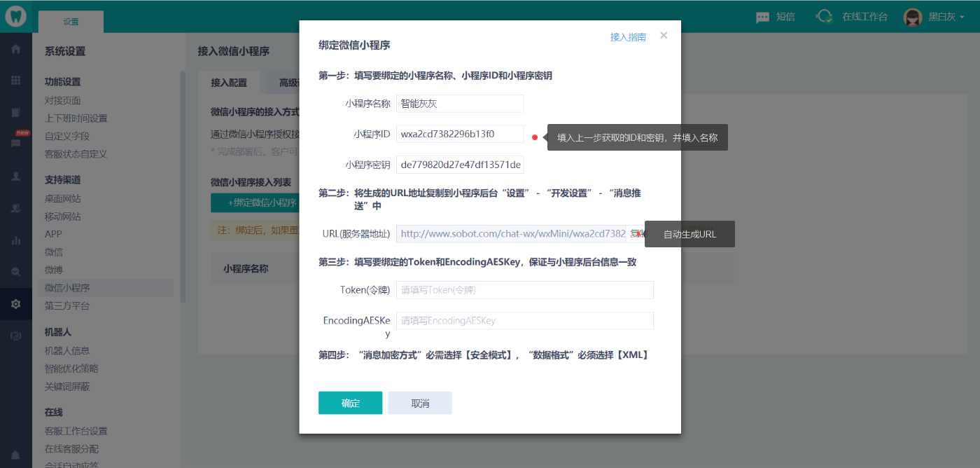980x468 pixels.
Task: Click the Token(令牌) input field
Action: (524, 290)
